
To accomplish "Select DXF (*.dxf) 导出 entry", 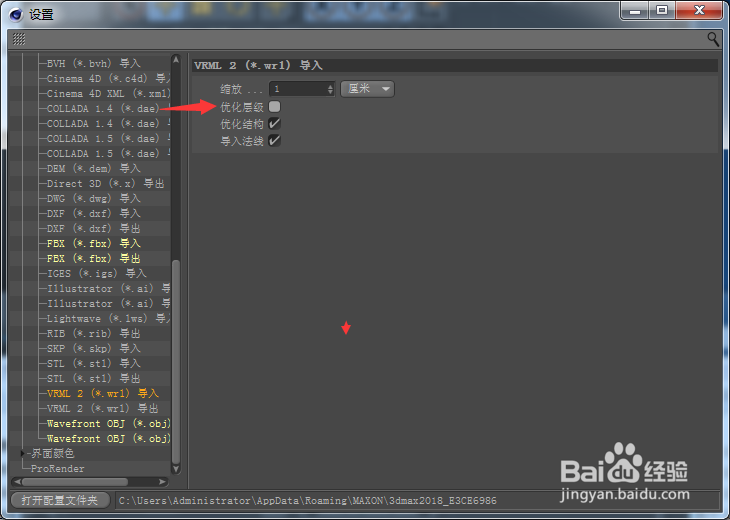I will pyautogui.click(x=94, y=228).
